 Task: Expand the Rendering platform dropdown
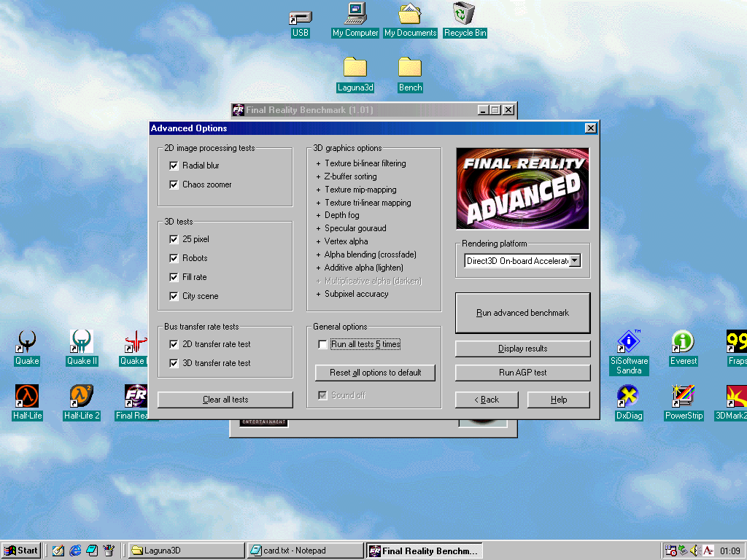pos(575,260)
